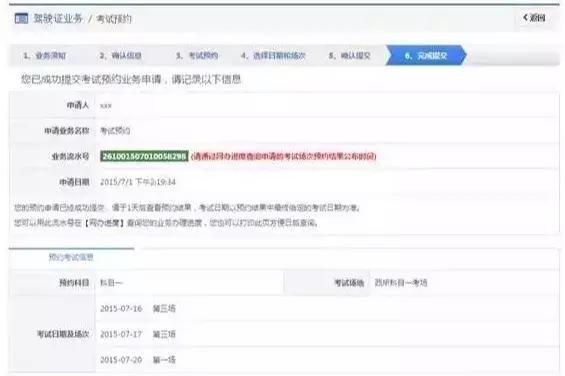Select step 4. 选择日期和场次
This screenshot has height=376, width=565.
pyautogui.click(x=273, y=56)
